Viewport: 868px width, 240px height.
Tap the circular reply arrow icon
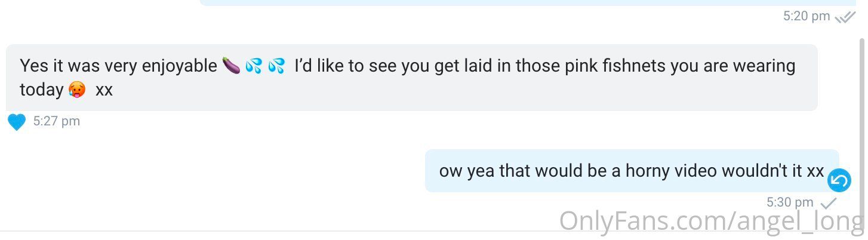tap(839, 180)
